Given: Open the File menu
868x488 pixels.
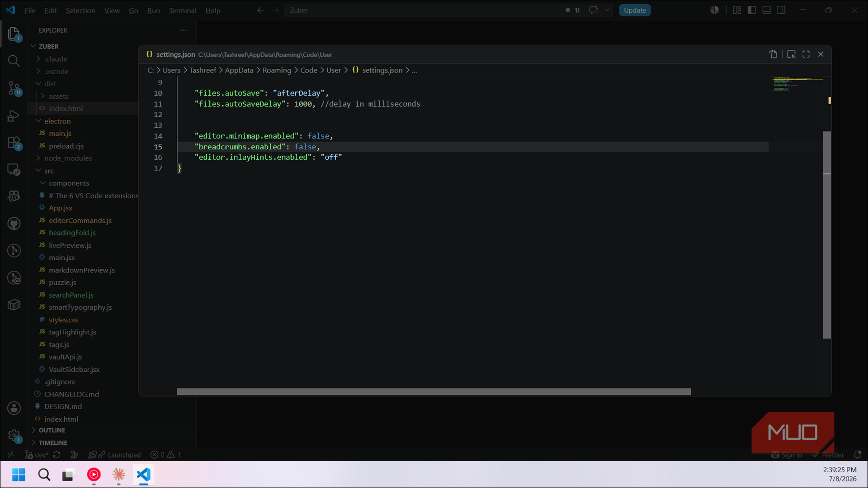Looking at the screenshot, I should (x=30, y=11).
